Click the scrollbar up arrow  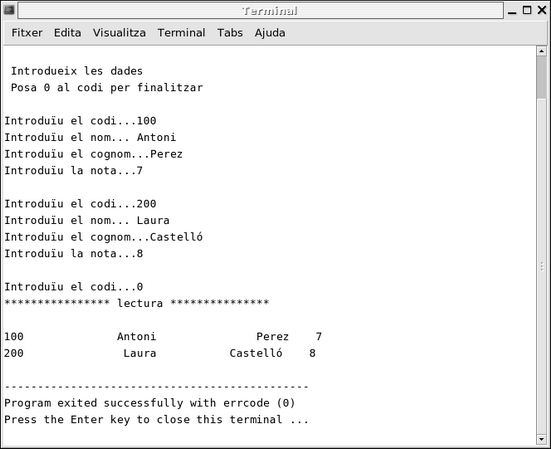pos(542,51)
